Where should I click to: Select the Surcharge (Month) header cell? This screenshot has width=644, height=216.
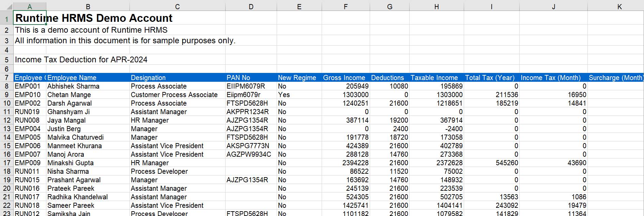(x=615, y=78)
